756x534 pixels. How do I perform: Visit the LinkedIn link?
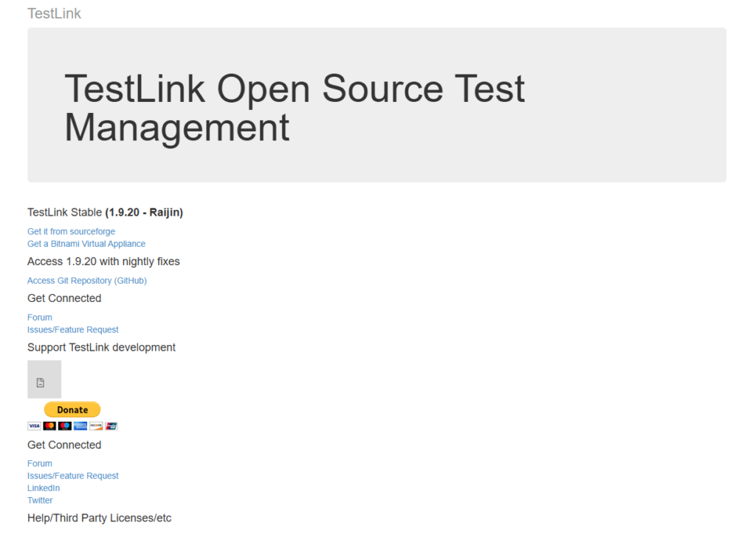coord(44,488)
